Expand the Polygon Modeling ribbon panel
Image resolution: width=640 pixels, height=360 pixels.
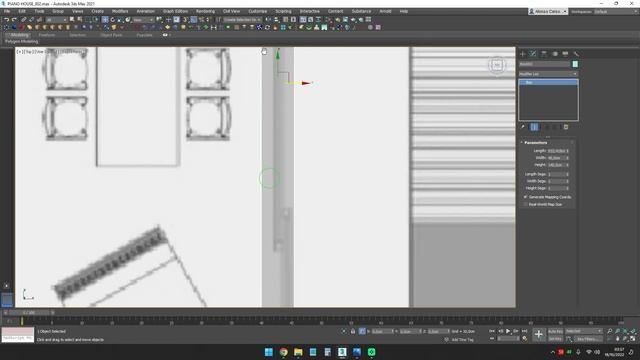coord(21,42)
